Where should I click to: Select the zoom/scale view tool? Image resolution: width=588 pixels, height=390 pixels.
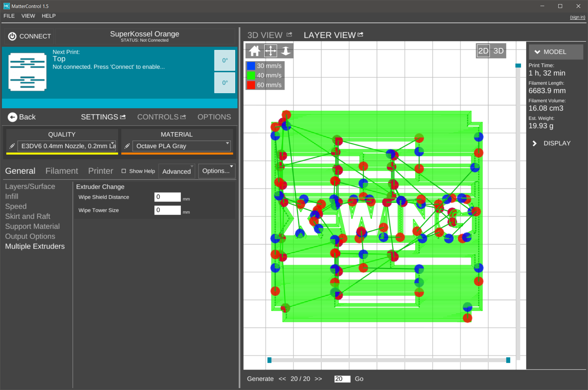(x=286, y=51)
